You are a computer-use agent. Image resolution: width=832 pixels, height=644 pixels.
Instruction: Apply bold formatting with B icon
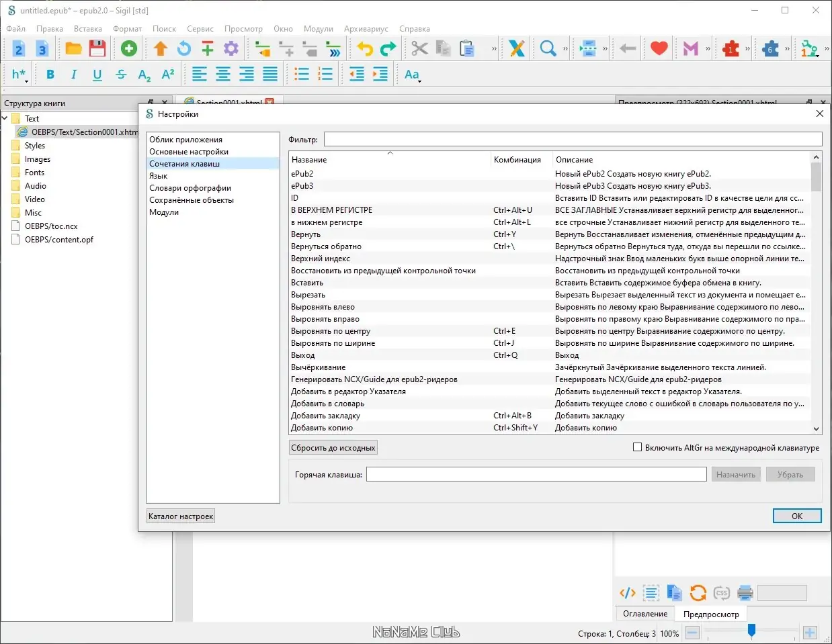[x=50, y=75]
